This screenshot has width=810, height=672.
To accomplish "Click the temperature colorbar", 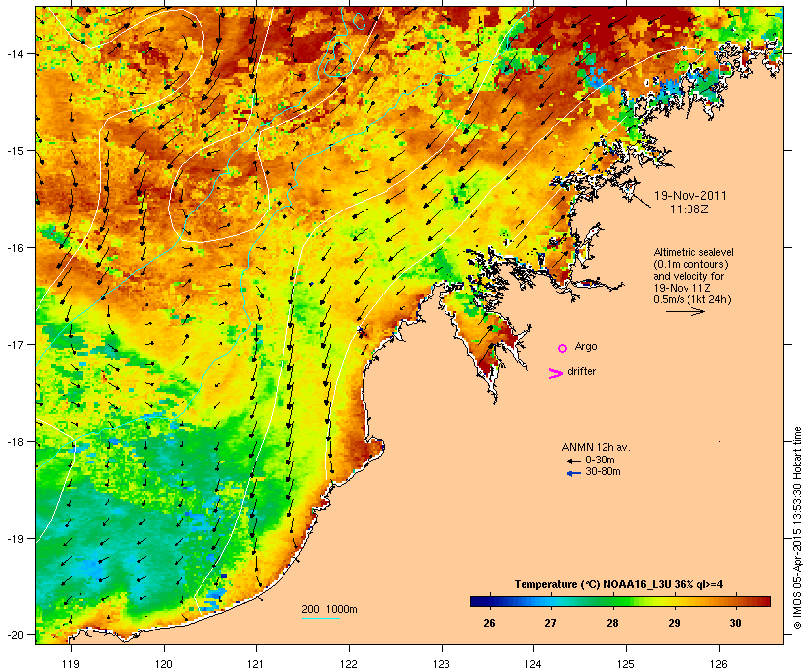I will [x=620, y=601].
